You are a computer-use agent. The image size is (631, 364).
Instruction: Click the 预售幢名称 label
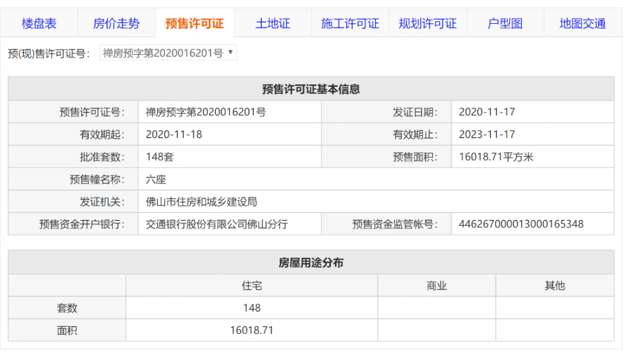tap(97, 179)
